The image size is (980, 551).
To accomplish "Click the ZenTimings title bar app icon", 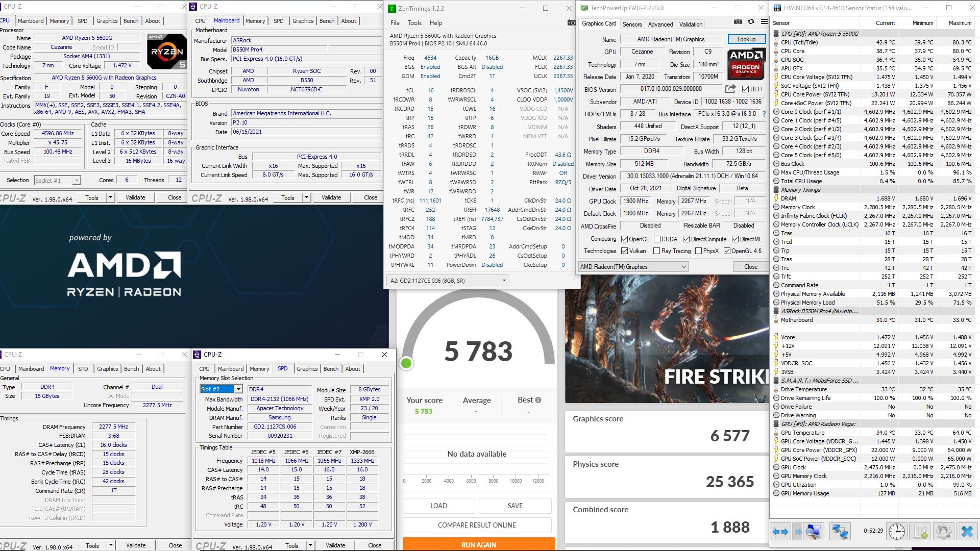I will pos(392,8).
